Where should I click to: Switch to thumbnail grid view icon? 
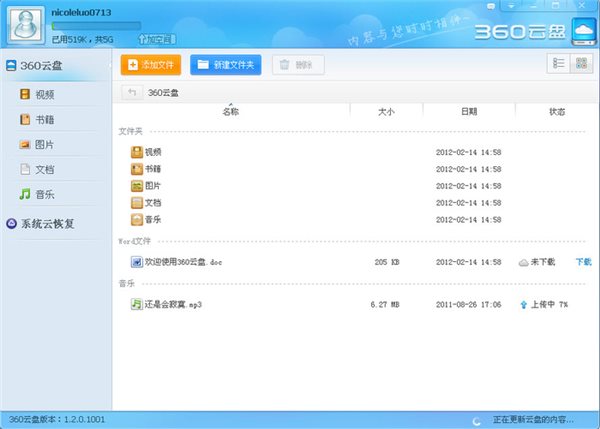(581, 63)
